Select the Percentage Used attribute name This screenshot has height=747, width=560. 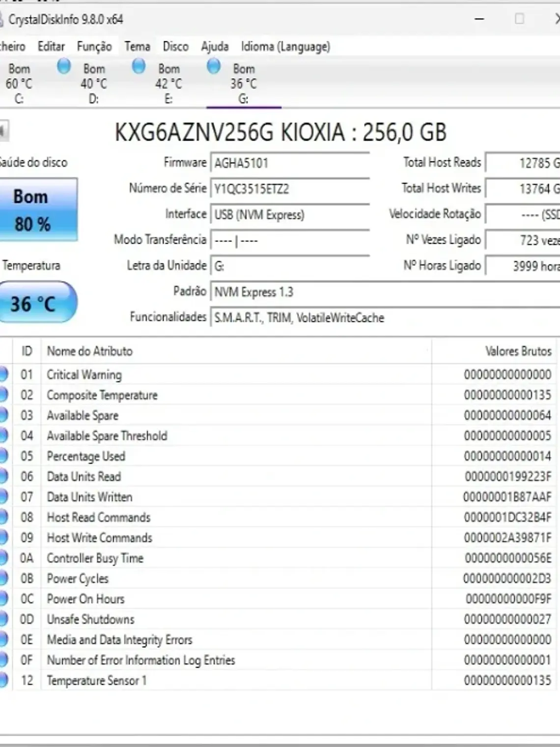(86, 457)
